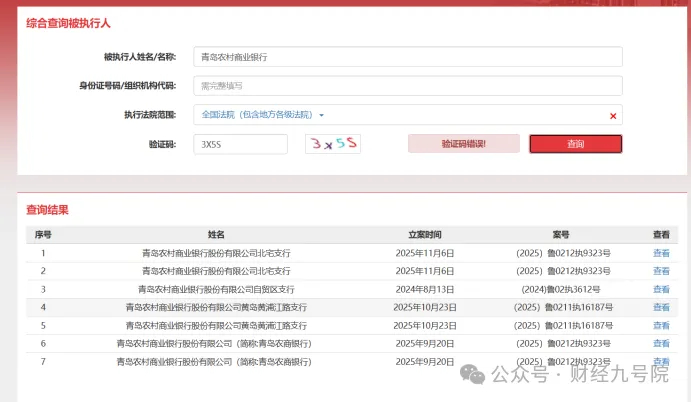Click the 验证码 text input box
This screenshot has height=402, width=691.
[241, 144]
